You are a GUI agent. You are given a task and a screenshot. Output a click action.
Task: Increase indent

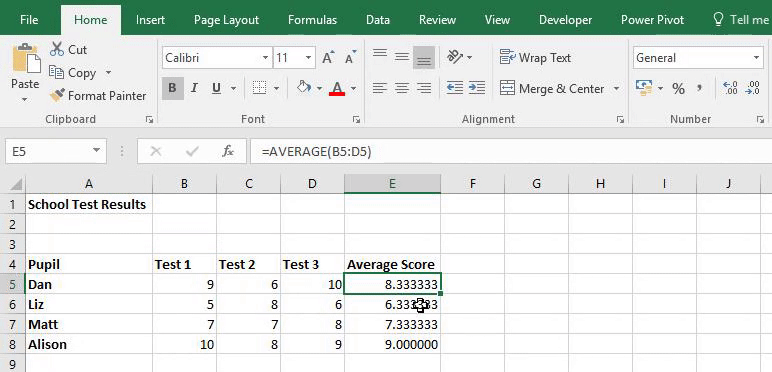pos(477,88)
